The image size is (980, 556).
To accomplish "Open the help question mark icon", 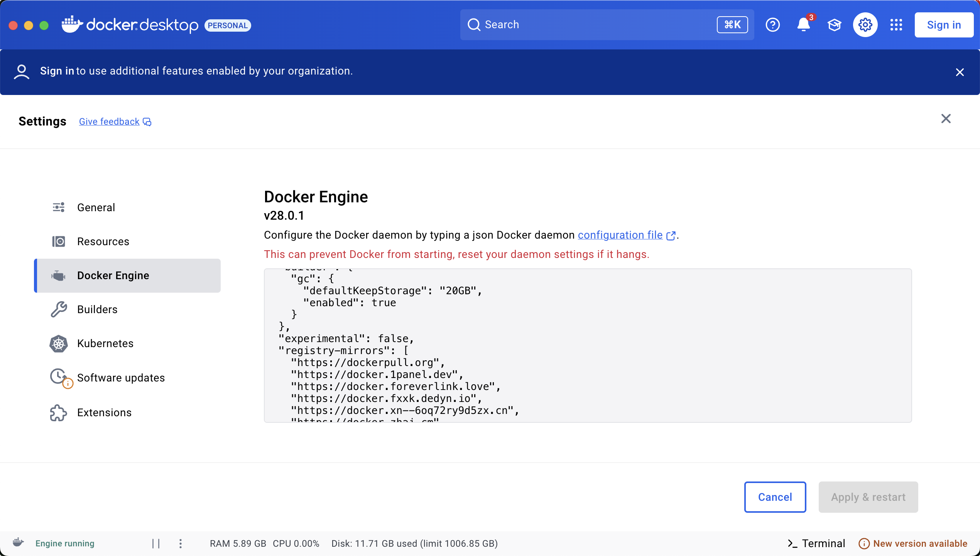I will pyautogui.click(x=772, y=25).
